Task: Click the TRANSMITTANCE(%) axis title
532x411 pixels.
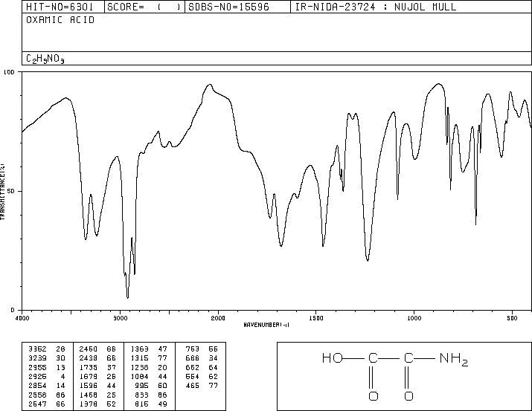Action: pyautogui.click(x=2, y=192)
